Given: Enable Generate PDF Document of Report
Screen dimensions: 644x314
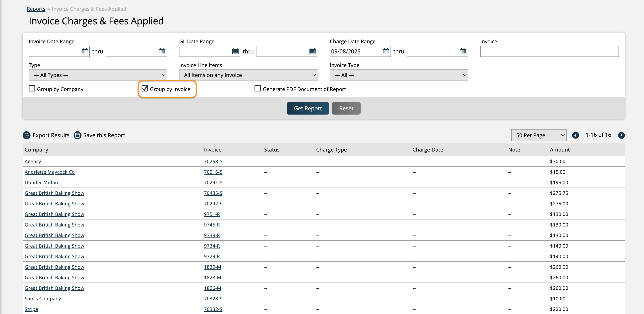Looking at the screenshot, I should [x=257, y=89].
